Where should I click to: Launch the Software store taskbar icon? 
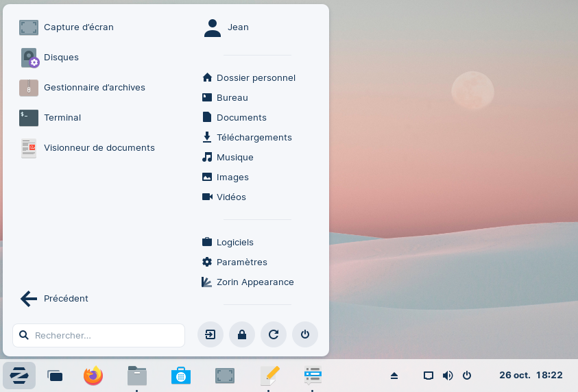click(181, 376)
